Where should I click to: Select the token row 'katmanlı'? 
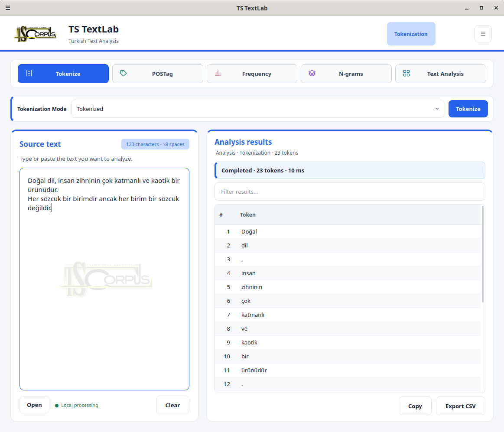click(348, 315)
